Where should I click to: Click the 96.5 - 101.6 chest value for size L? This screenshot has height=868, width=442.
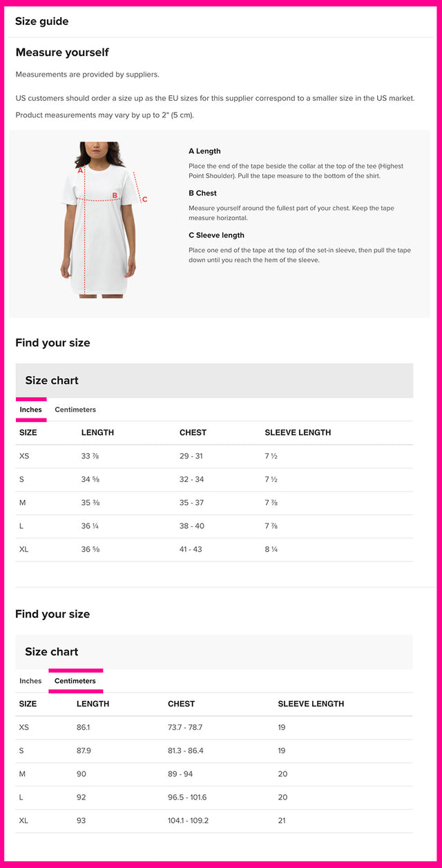pos(186,798)
